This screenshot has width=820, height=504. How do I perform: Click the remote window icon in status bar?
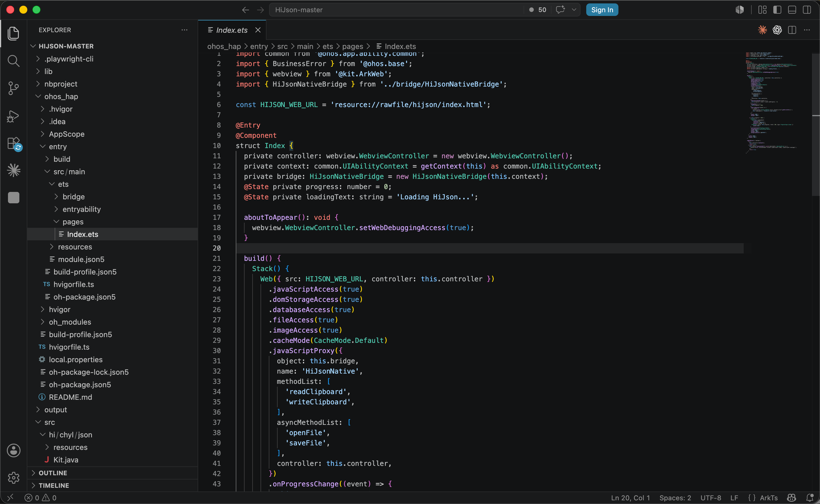(x=10, y=498)
